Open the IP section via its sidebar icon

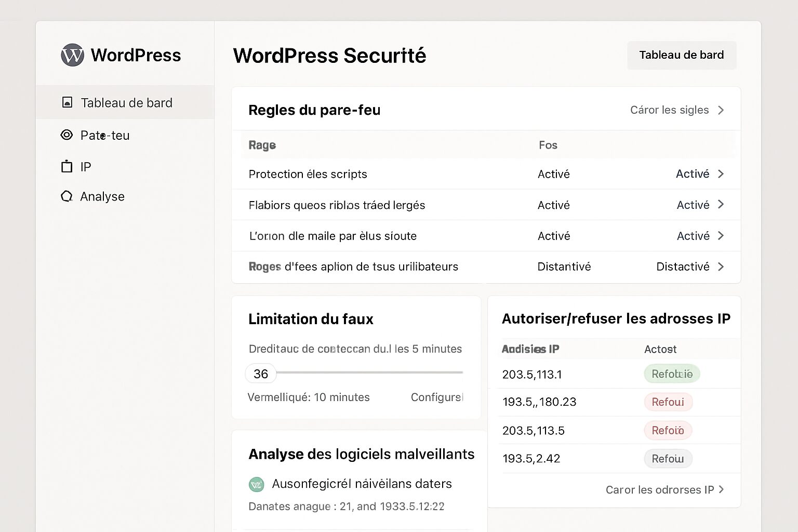[x=66, y=166]
